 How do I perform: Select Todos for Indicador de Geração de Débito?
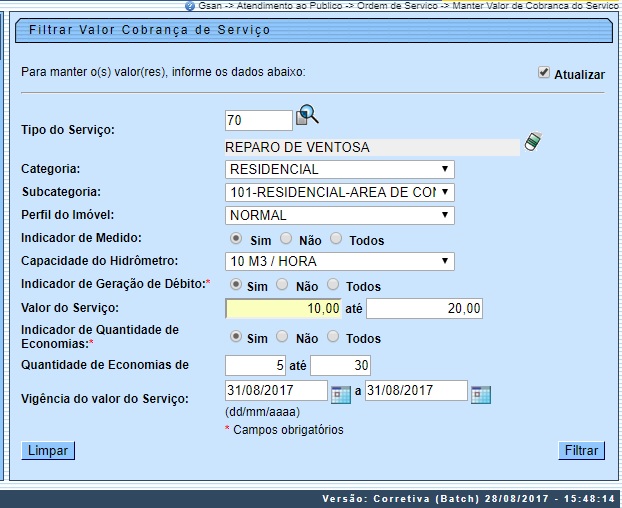point(334,285)
